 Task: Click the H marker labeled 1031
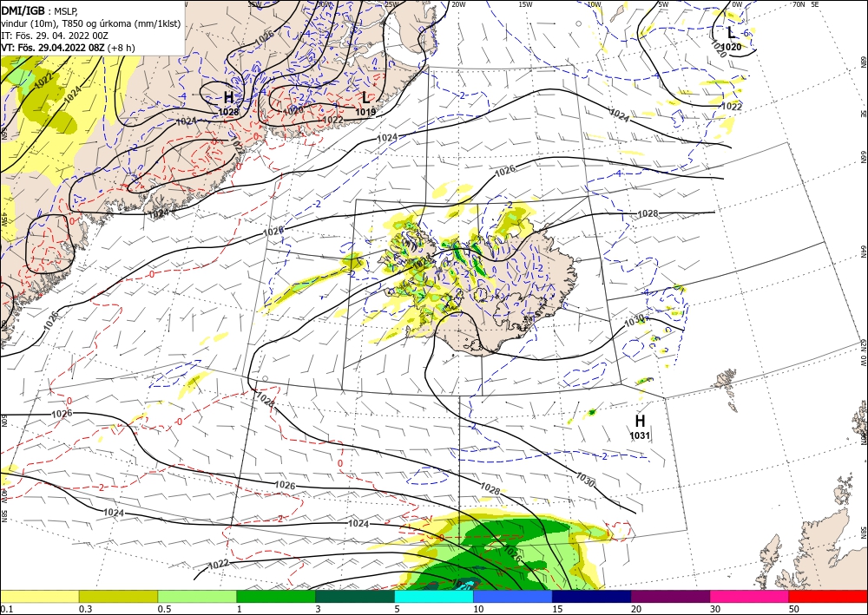coord(640,422)
